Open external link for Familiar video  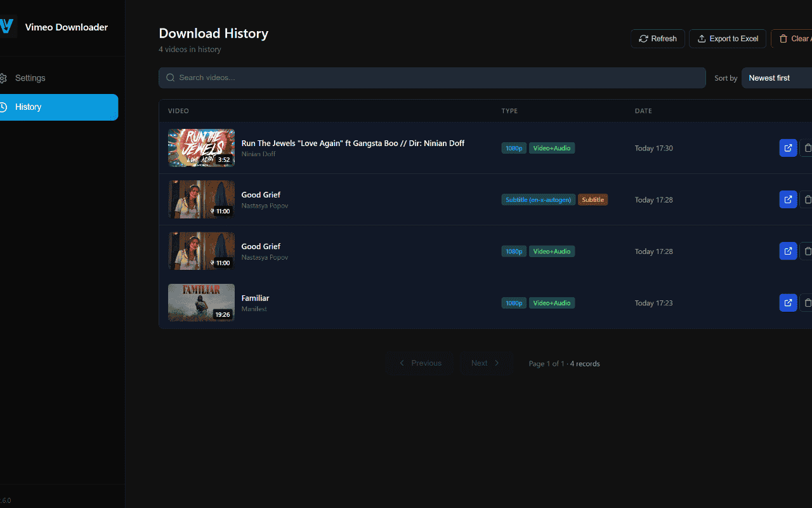pos(788,303)
